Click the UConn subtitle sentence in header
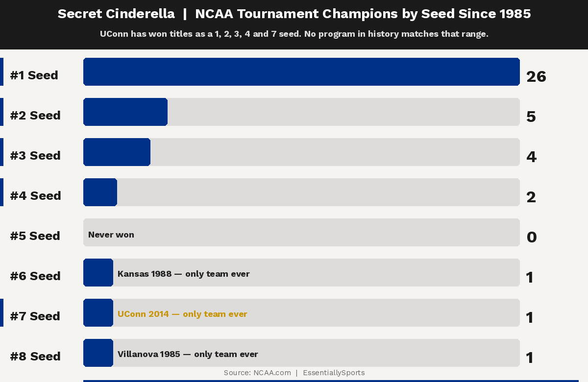The height and width of the screenshot is (382, 588). click(x=294, y=34)
